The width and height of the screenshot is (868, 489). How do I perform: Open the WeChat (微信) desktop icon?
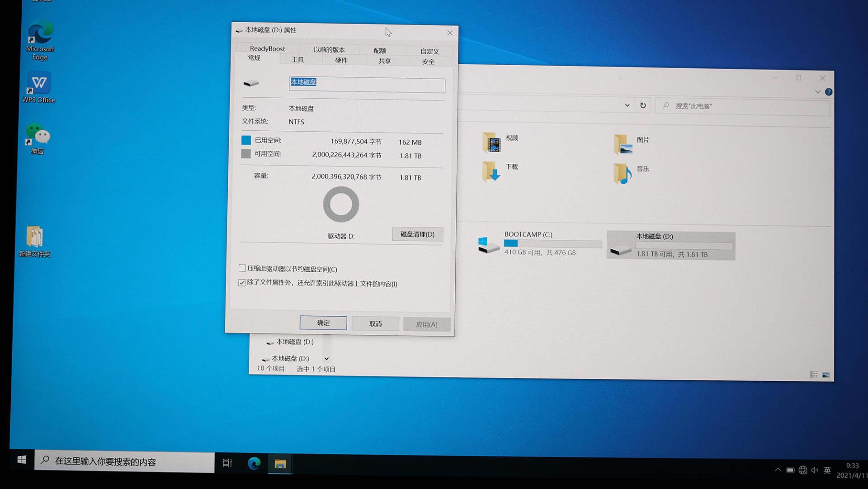37,138
